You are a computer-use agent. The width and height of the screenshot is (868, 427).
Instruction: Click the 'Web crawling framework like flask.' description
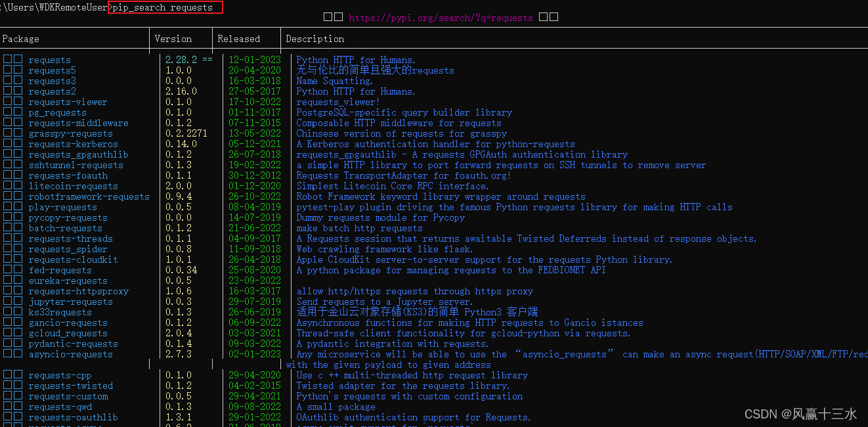pos(384,249)
